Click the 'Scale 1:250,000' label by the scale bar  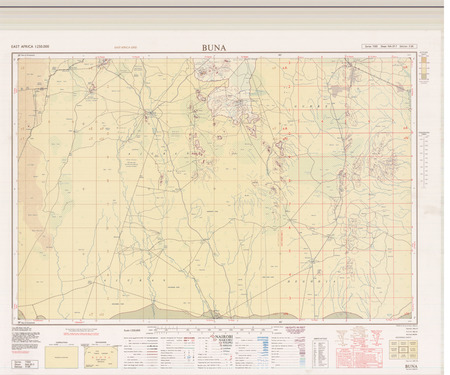131,330
